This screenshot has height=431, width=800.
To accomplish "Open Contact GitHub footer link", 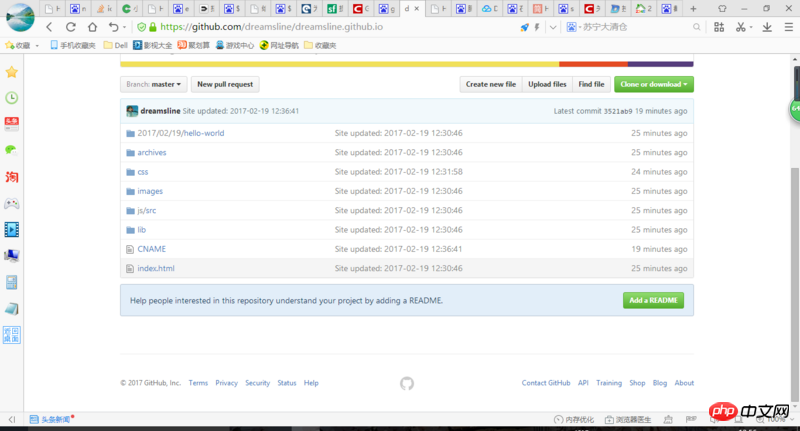I will pyautogui.click(x=546, y=383).
